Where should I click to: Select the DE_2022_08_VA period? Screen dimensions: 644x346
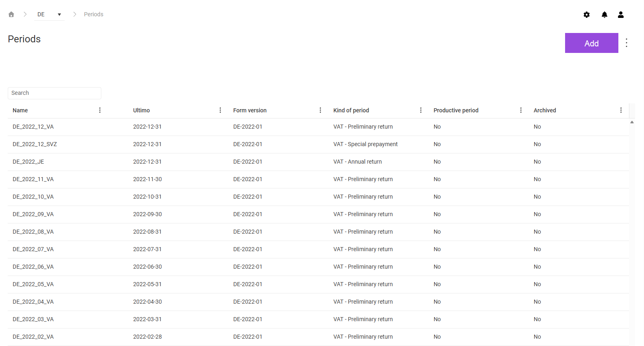(318, 232)
